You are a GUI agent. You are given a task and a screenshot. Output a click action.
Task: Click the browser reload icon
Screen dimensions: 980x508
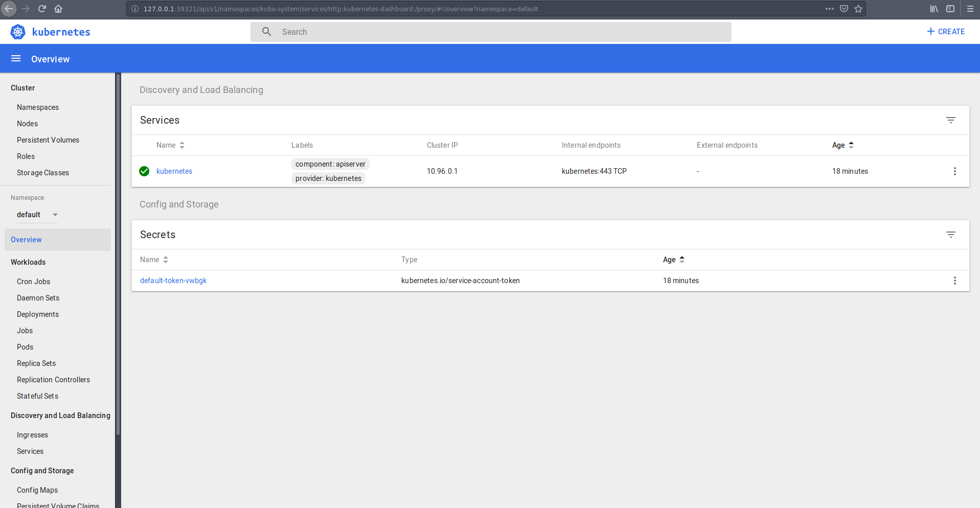pyautogui.click(x=42, y=9)
